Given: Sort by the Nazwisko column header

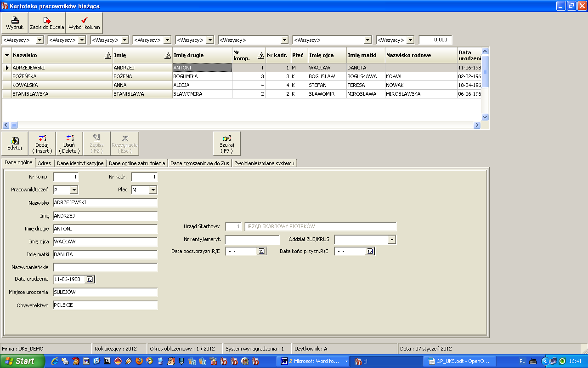Looking at the screenshot, I should coord(62,55).
